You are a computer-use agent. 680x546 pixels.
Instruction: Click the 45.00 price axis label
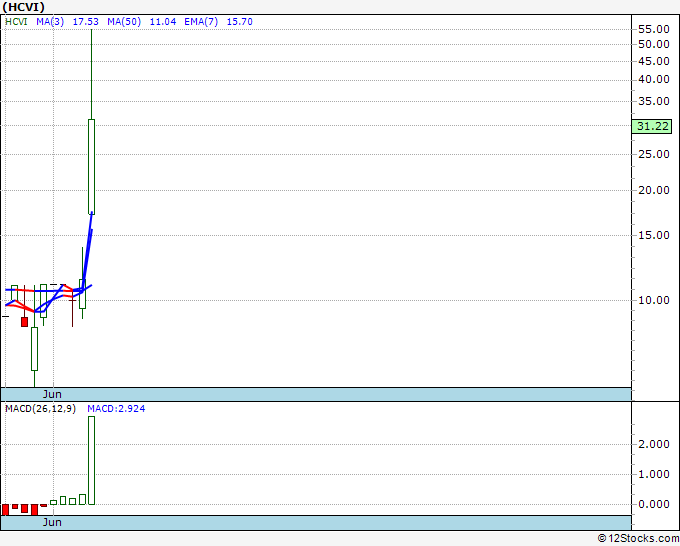click(654, 62)
